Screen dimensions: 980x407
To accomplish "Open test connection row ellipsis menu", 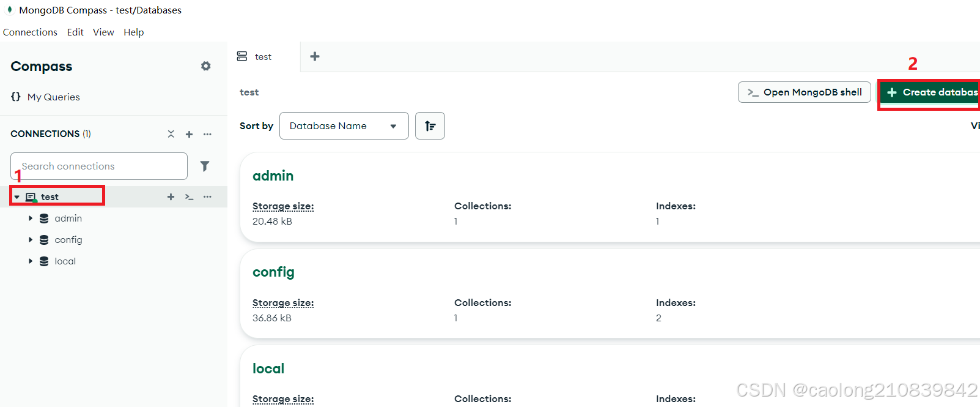I will [x=208, y=196].
